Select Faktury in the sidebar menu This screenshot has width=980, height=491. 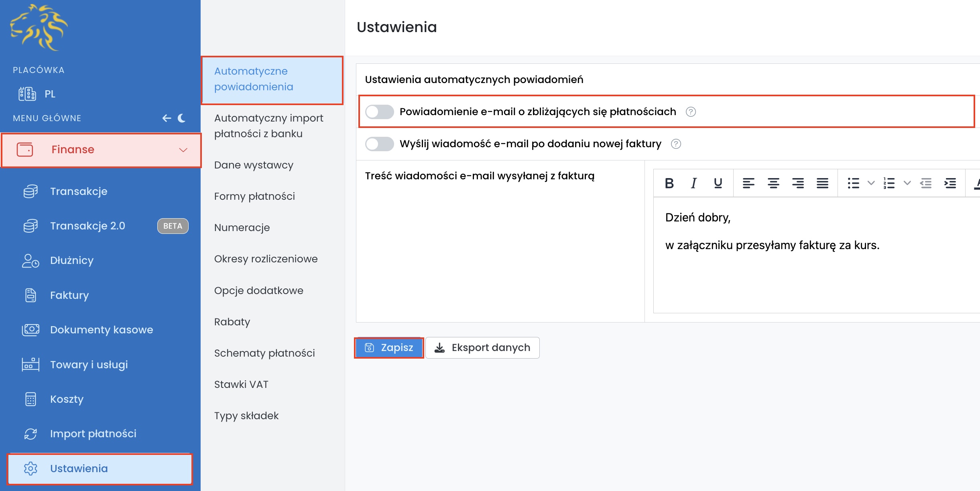(x=69, y=295)
